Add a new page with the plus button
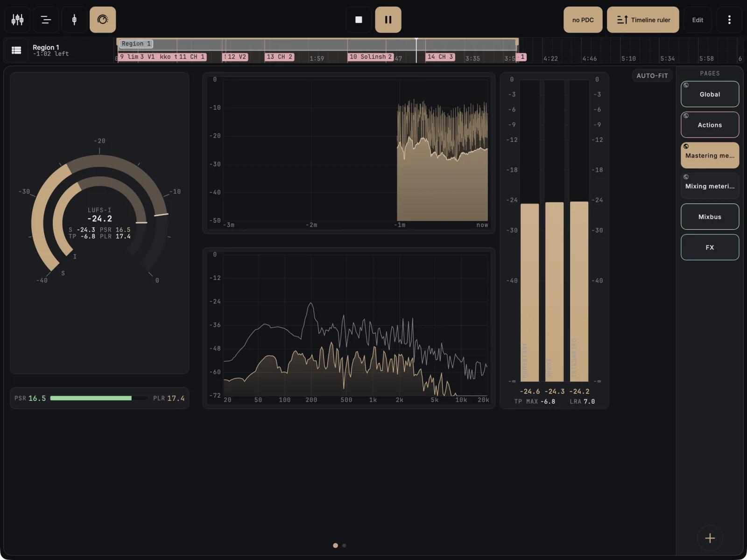 pos(710,538)
